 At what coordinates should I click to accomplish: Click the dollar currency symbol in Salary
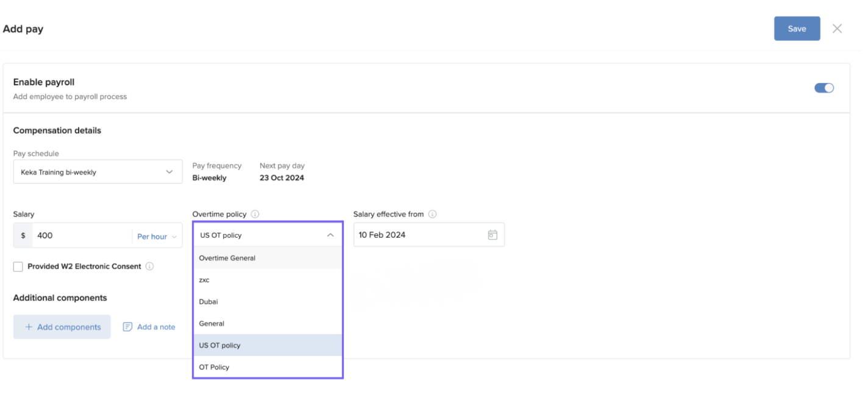tap(23, 235)
